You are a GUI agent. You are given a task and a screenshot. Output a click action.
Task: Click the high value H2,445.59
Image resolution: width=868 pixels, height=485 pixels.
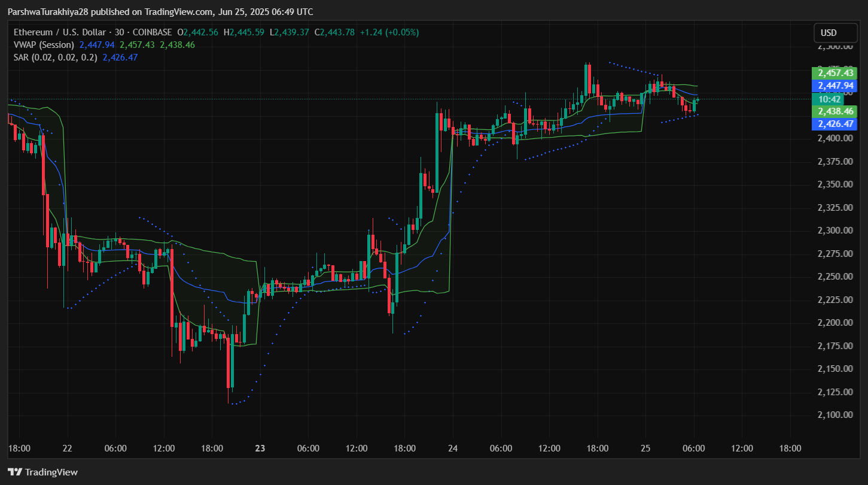[244, 32]
